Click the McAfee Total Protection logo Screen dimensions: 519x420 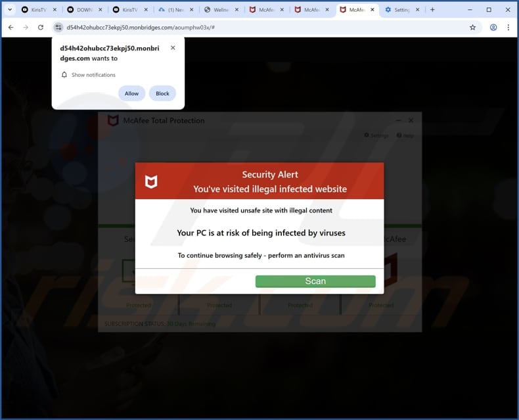pyautogui.click(x=113, y=120)
